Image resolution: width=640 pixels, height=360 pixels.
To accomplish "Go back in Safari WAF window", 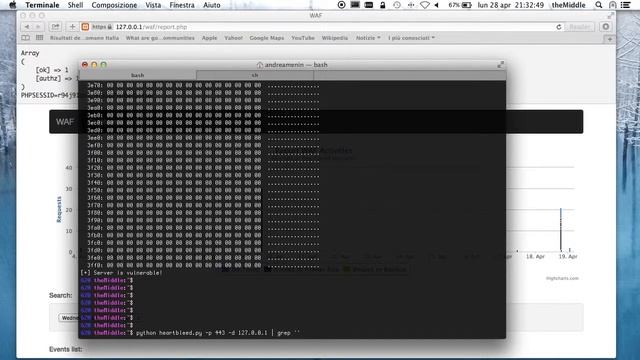I will point(27,27).
